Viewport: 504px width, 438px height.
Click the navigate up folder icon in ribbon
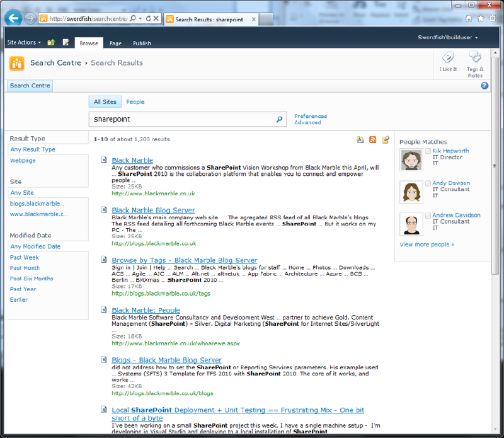51,42
